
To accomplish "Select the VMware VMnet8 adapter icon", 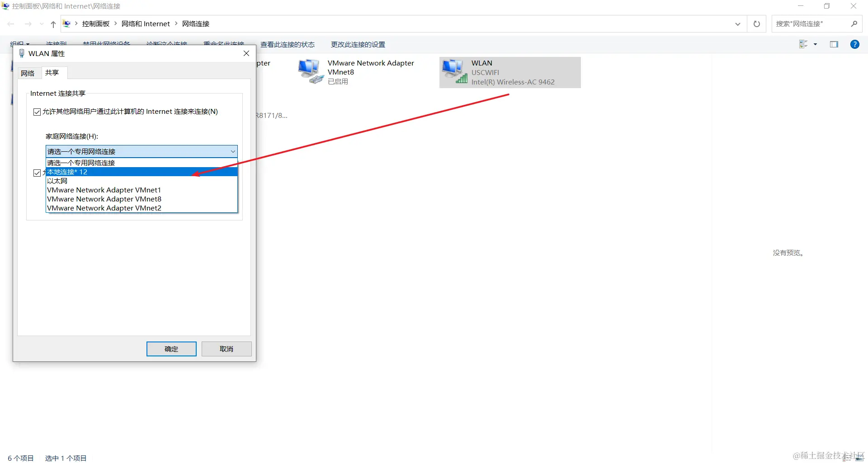I will pos(311,71).
